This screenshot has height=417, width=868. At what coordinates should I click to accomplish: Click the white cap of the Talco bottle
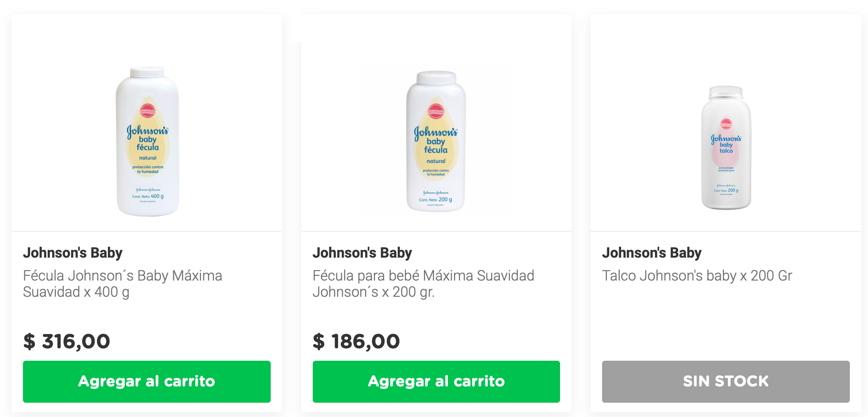pos(726,91)
